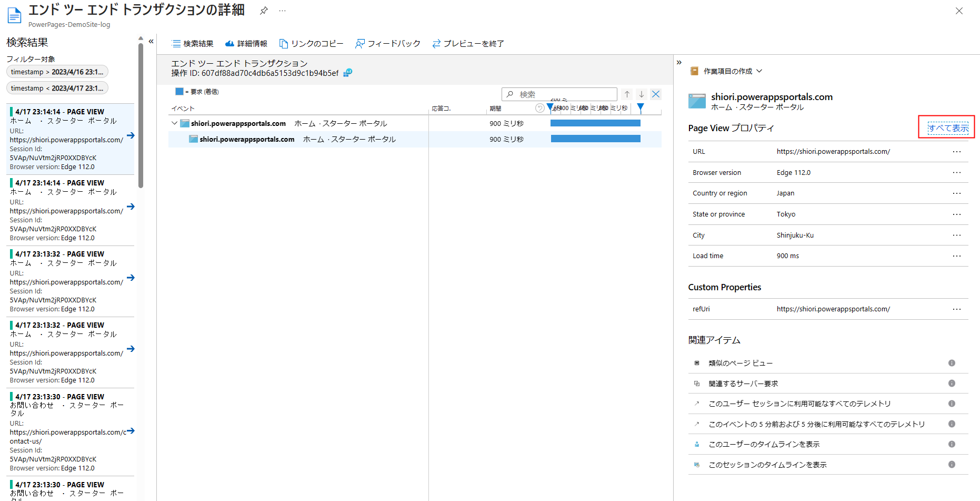Open the more options ellipsis beside the title
The width and height of the screenshot is (980, 501).
pyautogui.click(x=283, y=11)
